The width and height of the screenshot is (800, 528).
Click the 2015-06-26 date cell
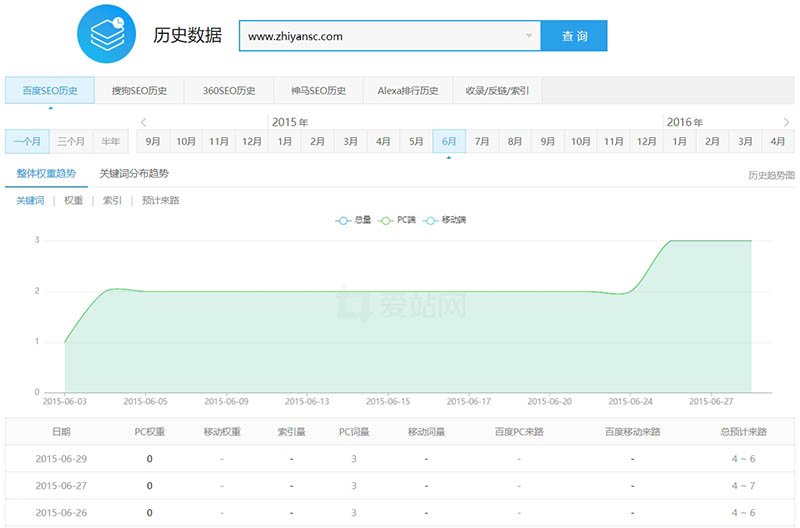[61, 513]
